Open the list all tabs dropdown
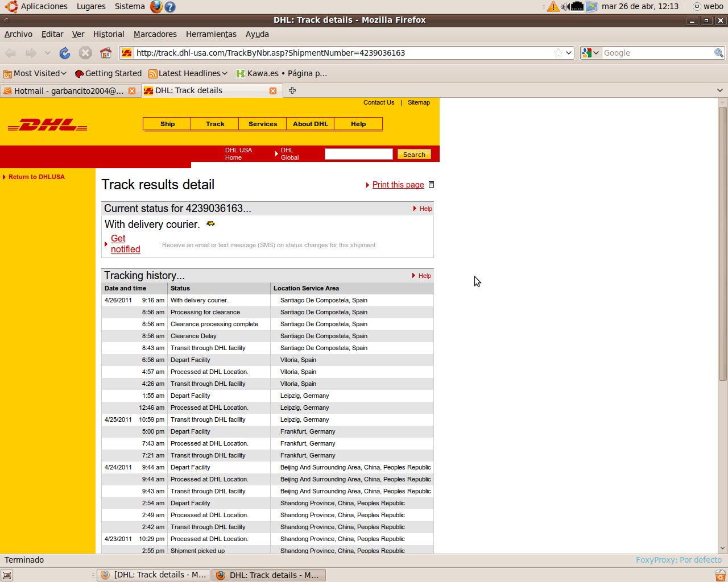Image resolution: width=728 pixels, height=582 pixels. (719, 90)
